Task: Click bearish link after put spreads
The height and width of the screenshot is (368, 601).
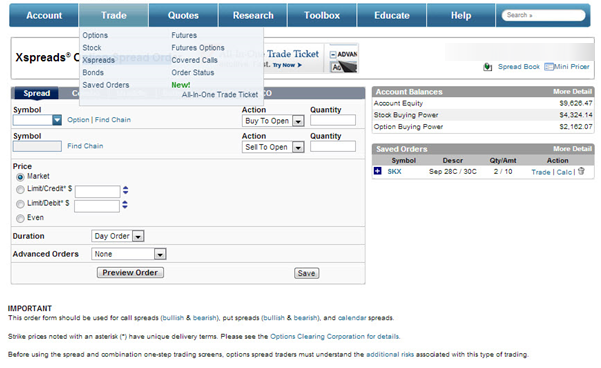Action: pyautogui.click(x=305, y=318)
